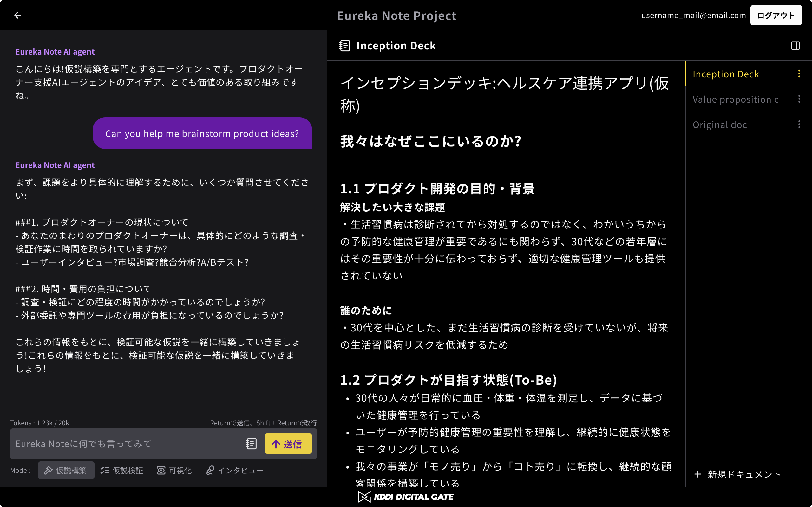The height and width of the screenshot is (507, 812).
Task: Click the Inception Deck document header icon
Action: 344,46
